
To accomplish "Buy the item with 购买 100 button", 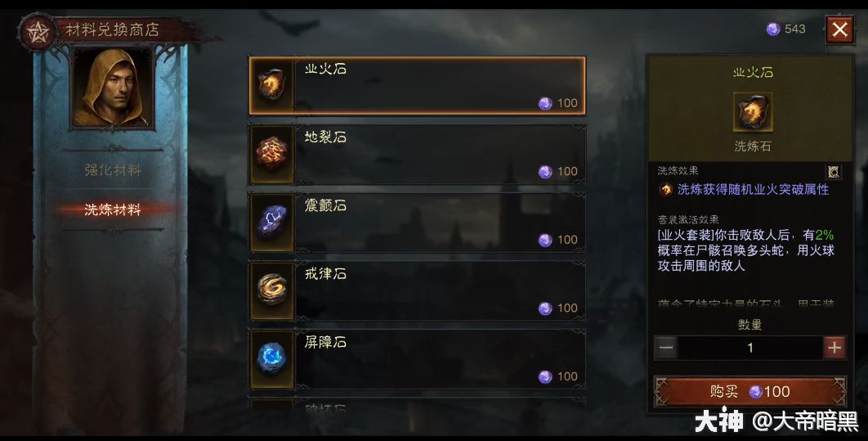I will (x=750, y=392).
